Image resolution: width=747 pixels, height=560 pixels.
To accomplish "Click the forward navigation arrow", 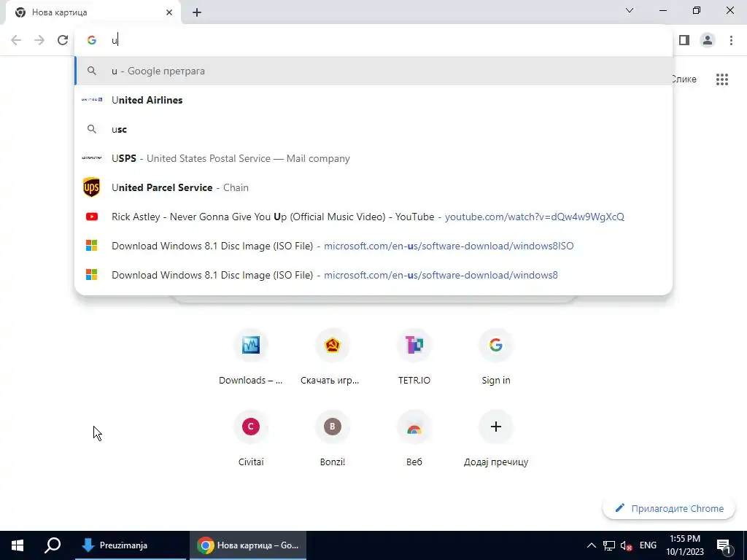I will pyautogui.click(x=39, y=40).
